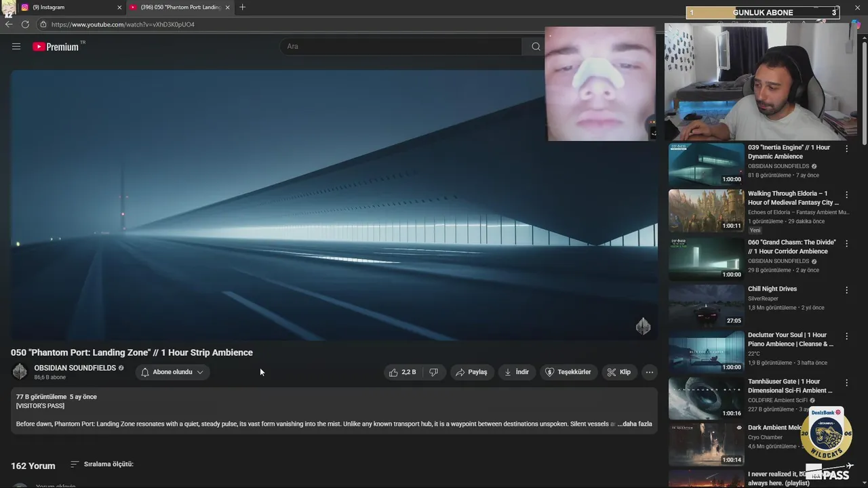Like the video with the thumbs-up button
868x488 pixels.
click(x=402, y=372)
